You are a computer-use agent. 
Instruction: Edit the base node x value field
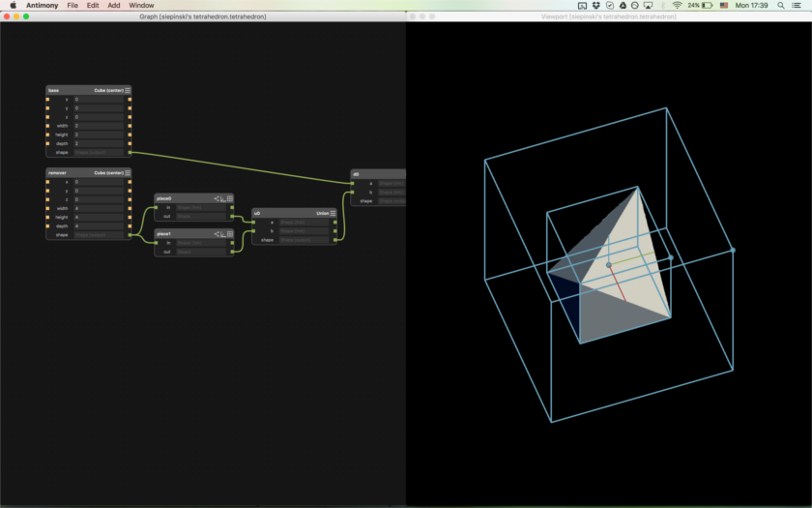point(99,99)
